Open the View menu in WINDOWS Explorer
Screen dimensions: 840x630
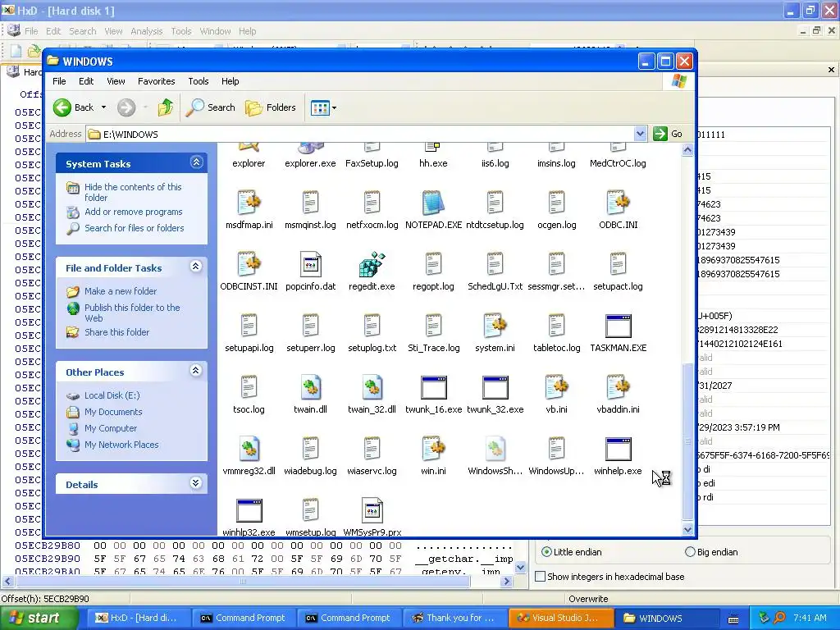116,81
